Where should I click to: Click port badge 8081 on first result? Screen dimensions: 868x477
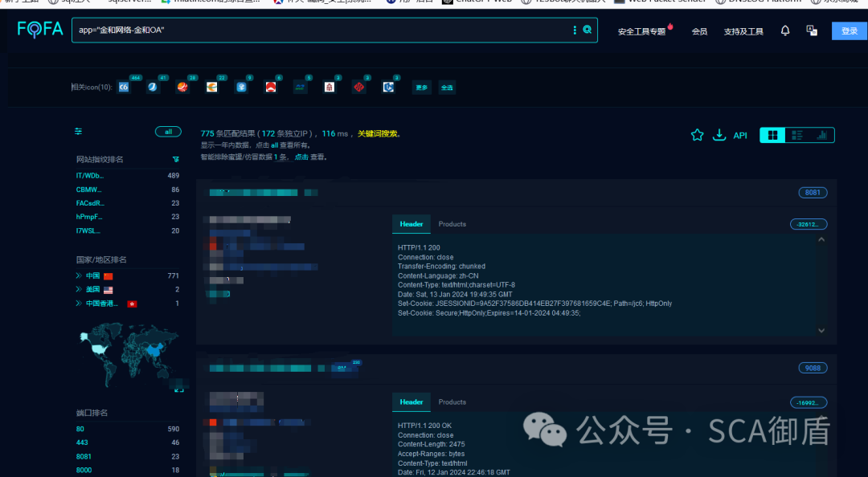[813, 193]
